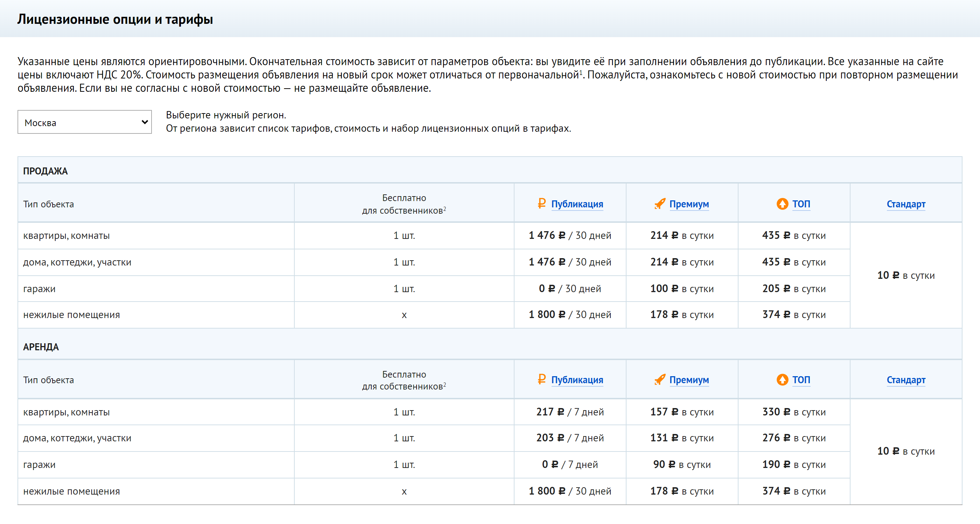Click the orange arrow ТОП icon in ПРОДАЖА
Viewport: 980px width, 524px height.
pos(782,204)
